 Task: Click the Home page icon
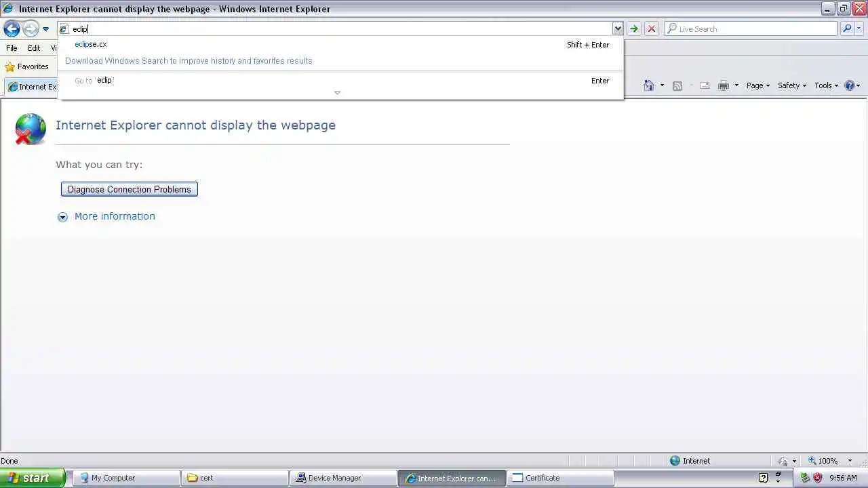click(x=649, y=85)
